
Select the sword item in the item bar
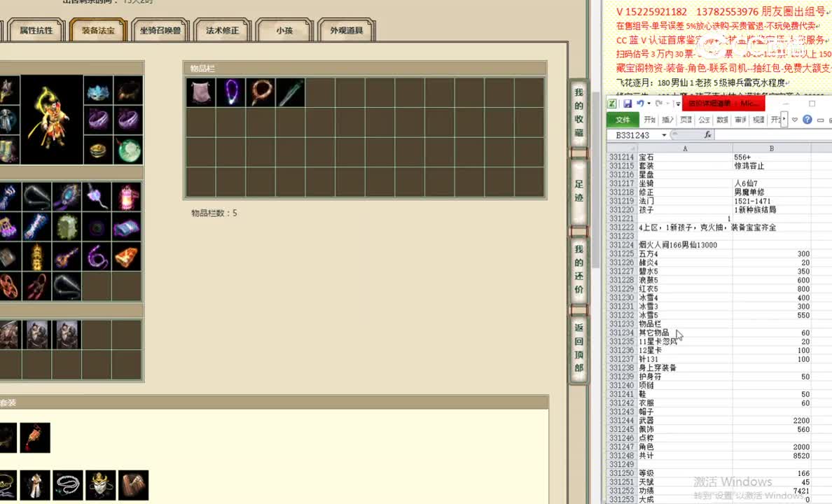point(290,92)
